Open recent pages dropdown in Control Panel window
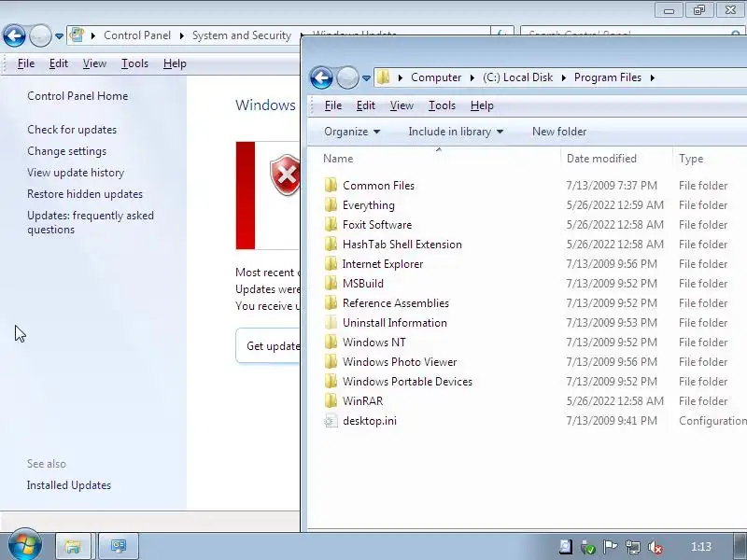 59,35
